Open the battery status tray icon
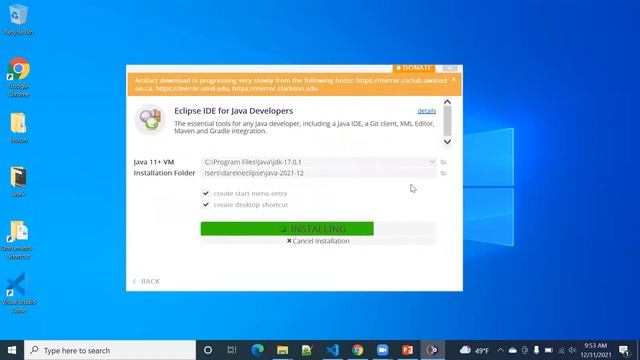Screen dimensions: 640x360 549,350
